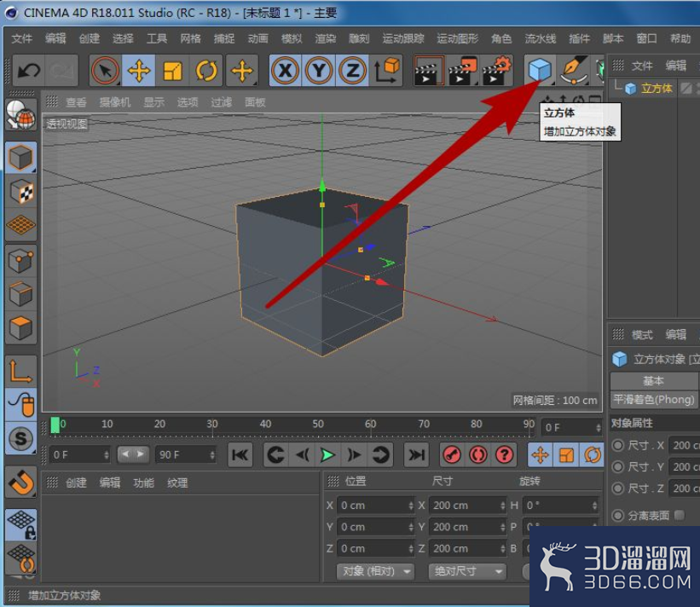Screen dimensions: 700x607
Task: Toggle Scale key recording icon
Action: click(566, 455)
